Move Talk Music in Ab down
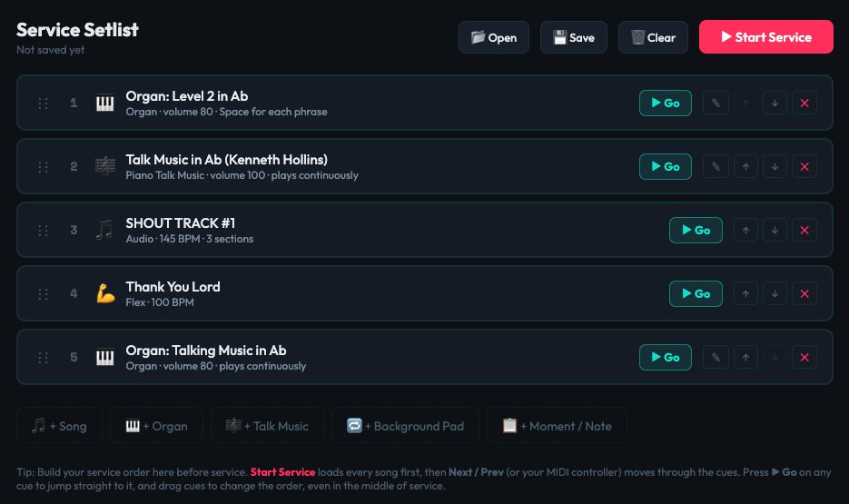The height and width of the screenshot is (504, 849). click(x=775, y=166)
